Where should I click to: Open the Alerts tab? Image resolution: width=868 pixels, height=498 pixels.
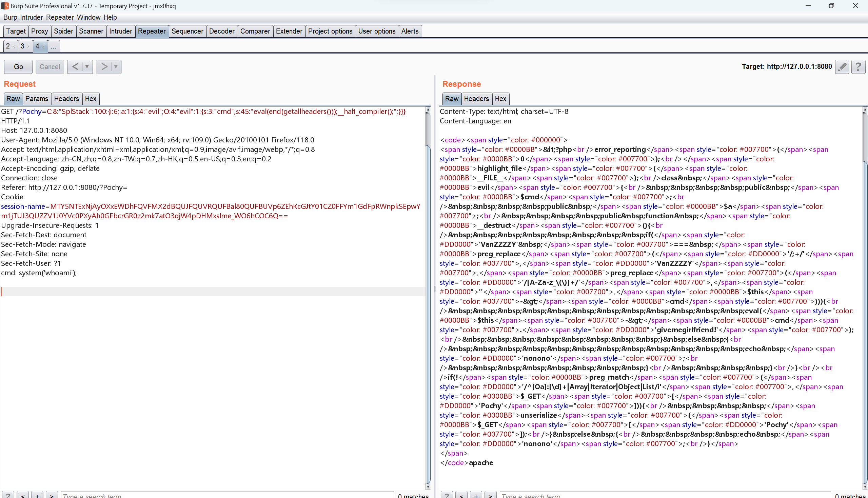point(410,31)
